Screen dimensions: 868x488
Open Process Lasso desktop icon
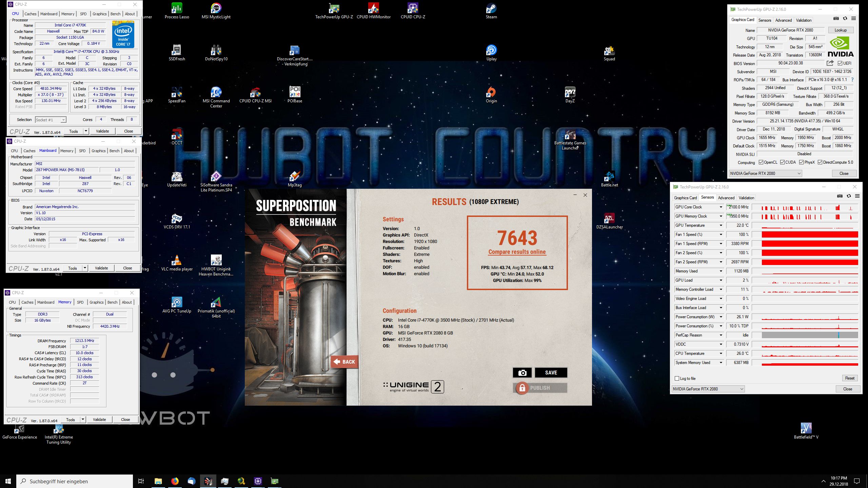click(x=177, y=11)
